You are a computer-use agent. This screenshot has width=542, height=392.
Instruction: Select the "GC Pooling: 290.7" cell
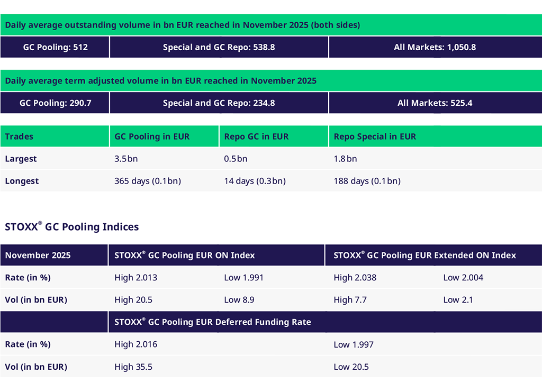tap(55, 103)
